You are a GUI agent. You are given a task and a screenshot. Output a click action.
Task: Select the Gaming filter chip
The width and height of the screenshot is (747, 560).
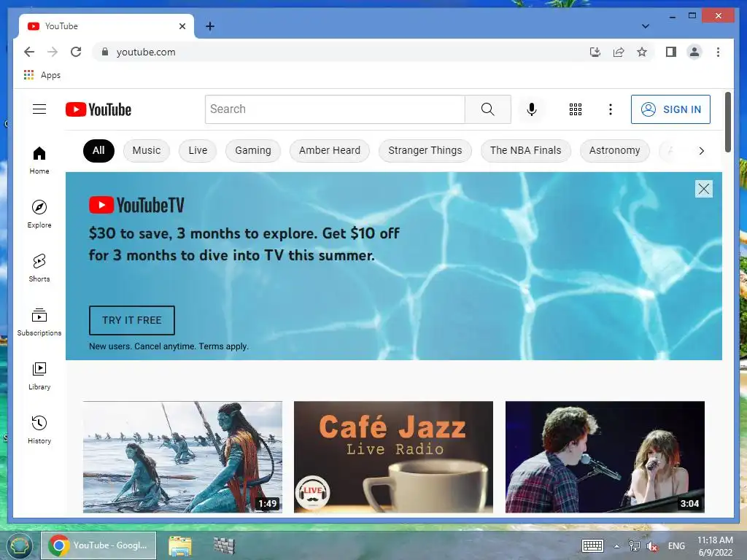pos(253,150)
